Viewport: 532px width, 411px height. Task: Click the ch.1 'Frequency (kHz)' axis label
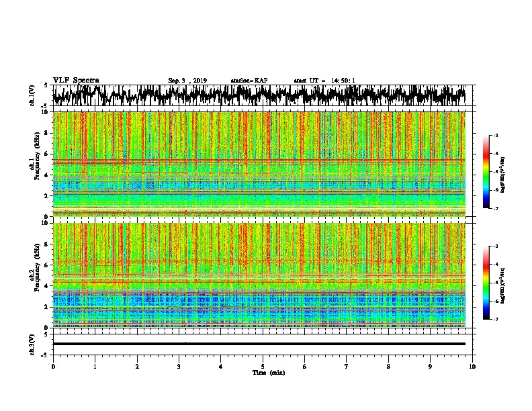[37, 156]
